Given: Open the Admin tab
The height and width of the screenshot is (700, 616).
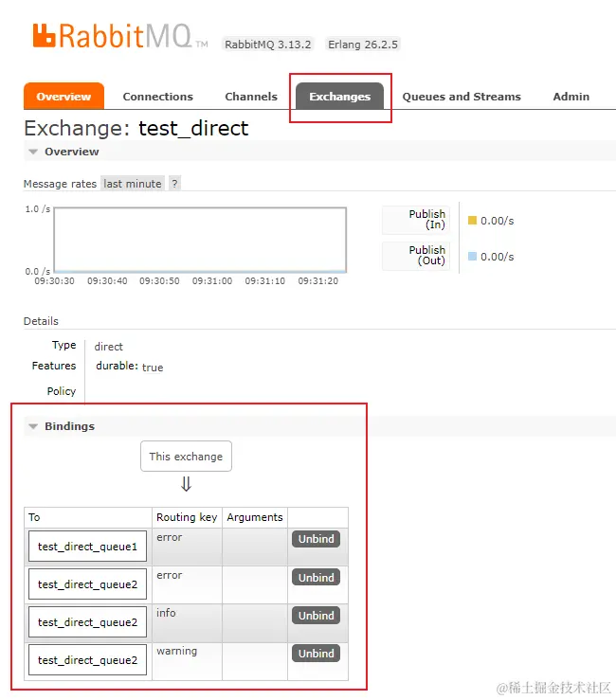Looking at the screenshot, I should click(x=571, y=97).
